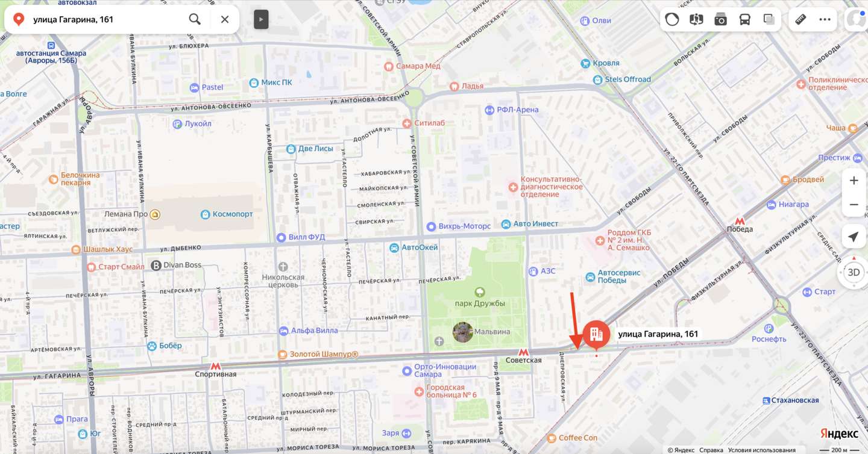Search with the magnifier icon
Screen dimensions: 868x454
click(195, 19)
